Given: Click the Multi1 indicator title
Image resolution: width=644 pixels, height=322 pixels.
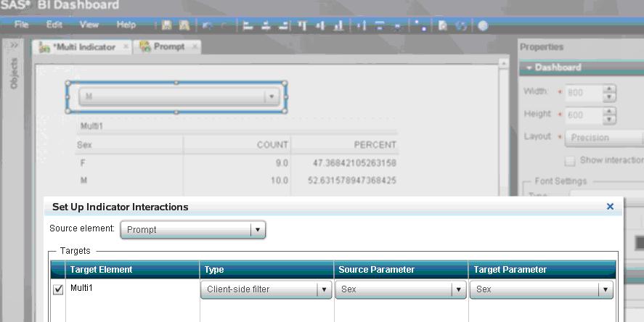Looking at the screenshot, I should (91, 126).
